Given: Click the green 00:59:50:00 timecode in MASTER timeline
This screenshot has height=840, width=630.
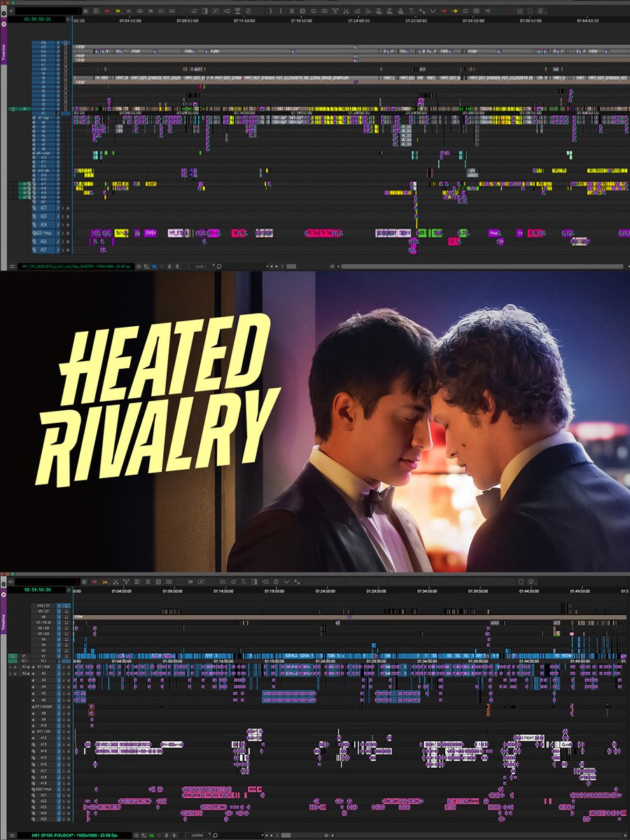Looking at the screenshot, I should (38, 19).
